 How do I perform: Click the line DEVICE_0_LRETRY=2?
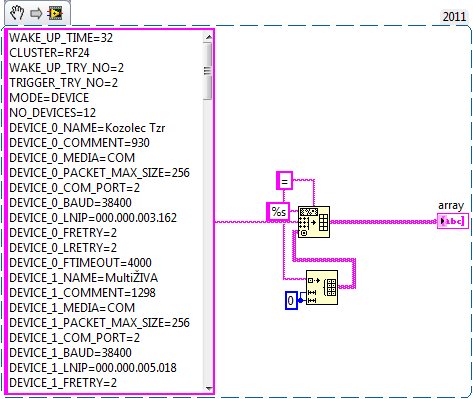[x=63, y=248]
